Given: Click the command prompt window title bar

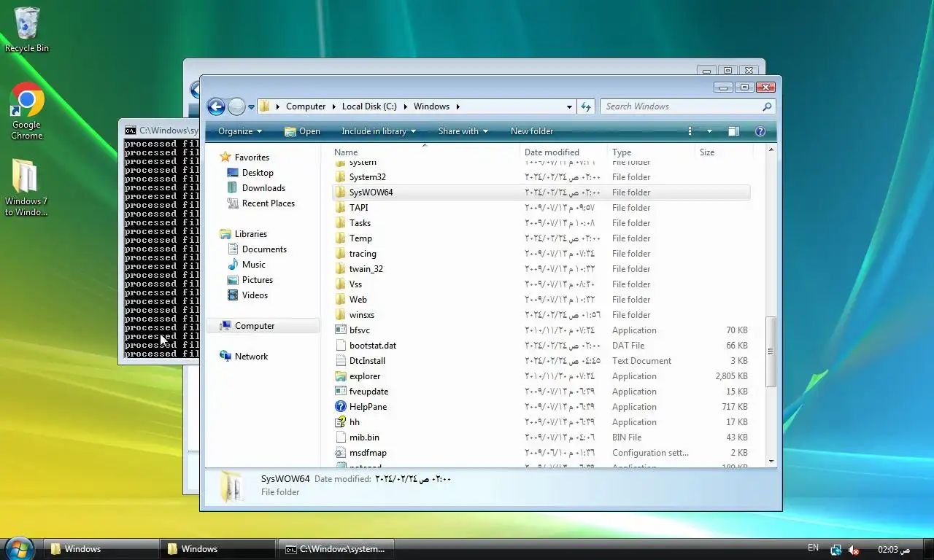Looking at the screenshot, I should tap(159, 131).
